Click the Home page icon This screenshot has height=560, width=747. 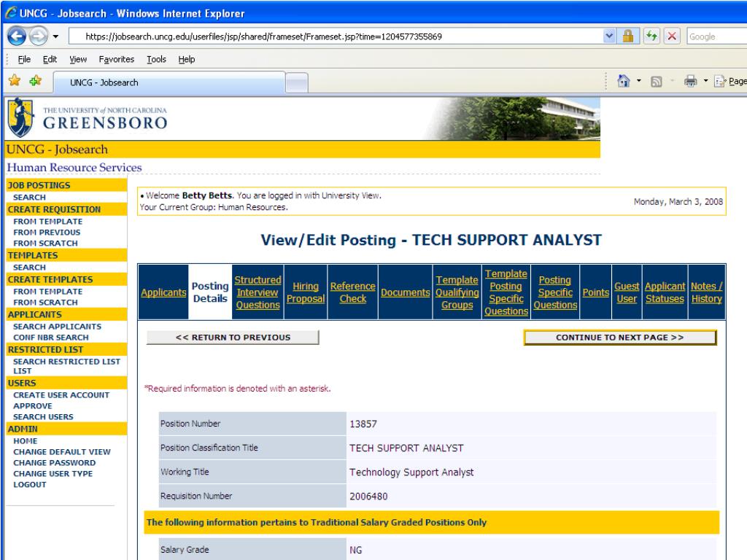pyautogui.click(x=624, y=82)
